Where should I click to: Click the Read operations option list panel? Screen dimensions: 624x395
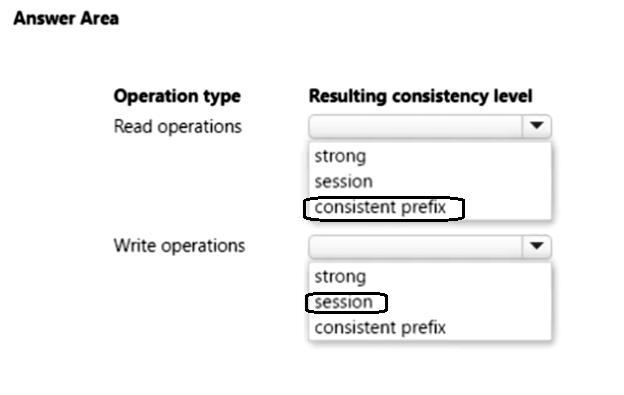tap(430, 181)
